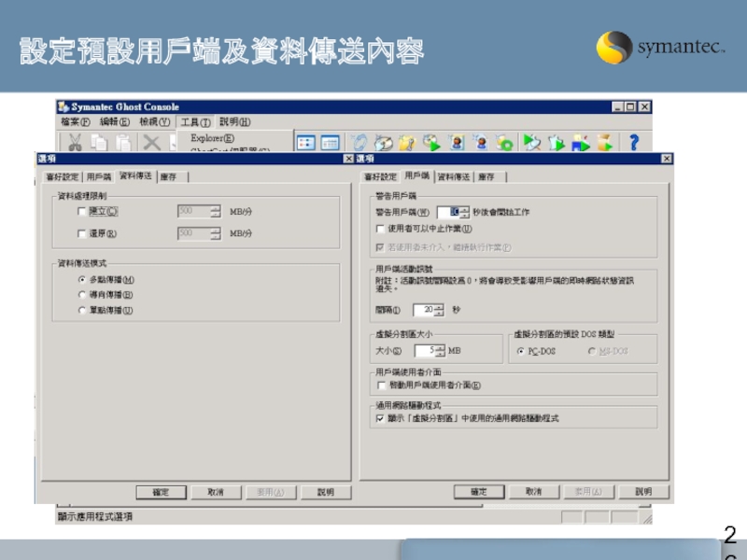Screen dimensions: 747x560
Task: Open 庫存 tab in the client-settings dialog
Action: (x=490, y=177)
